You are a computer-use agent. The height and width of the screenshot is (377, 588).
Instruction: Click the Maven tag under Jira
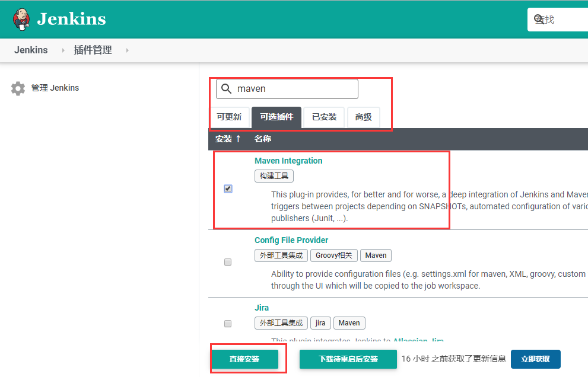tap(349, 323)
